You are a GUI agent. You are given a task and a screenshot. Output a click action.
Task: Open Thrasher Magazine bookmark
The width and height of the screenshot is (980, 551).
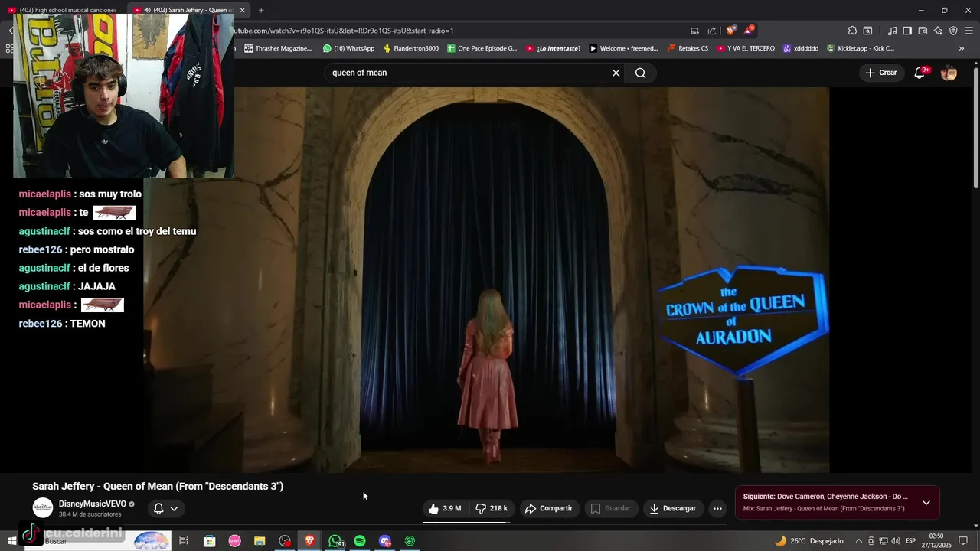point(278,48)
